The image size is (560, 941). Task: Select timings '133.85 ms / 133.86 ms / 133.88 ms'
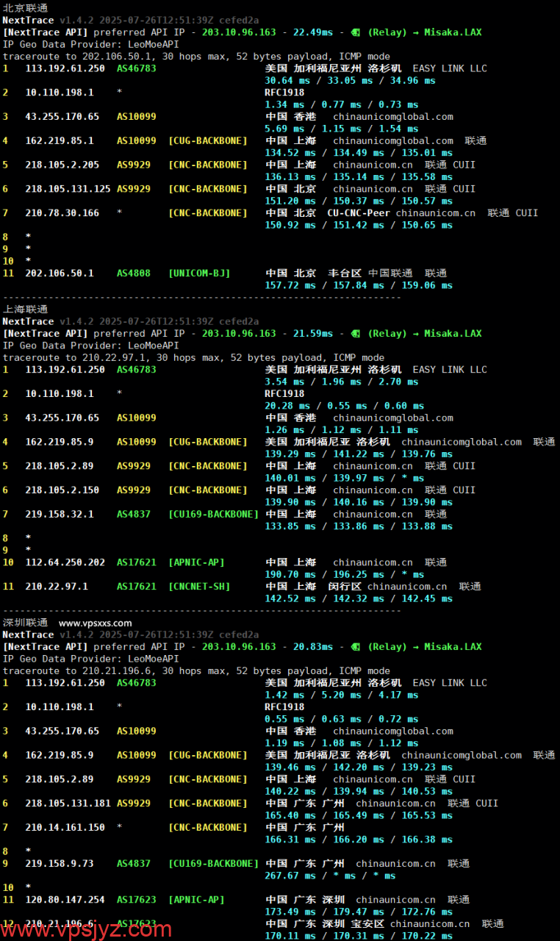(359, 526)
